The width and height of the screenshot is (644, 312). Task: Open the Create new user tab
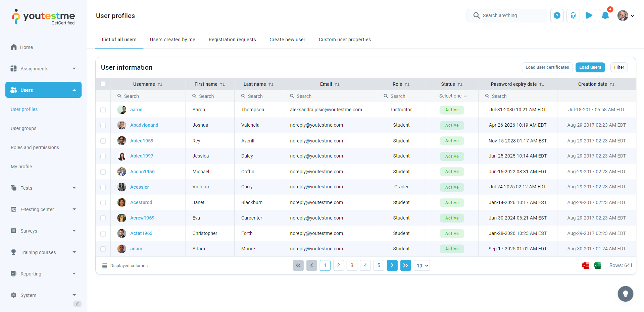(287, 40)
